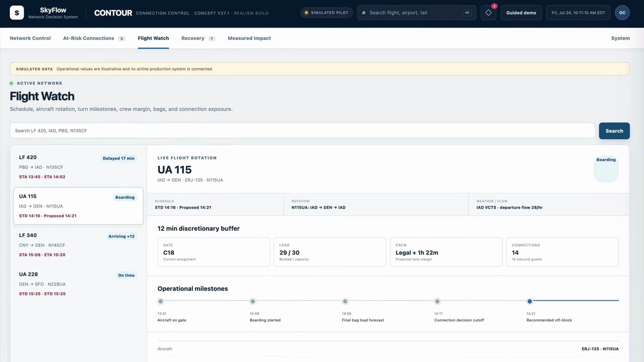
Task: Select the Boarding started milestone dot
Action: pos(253,301)
